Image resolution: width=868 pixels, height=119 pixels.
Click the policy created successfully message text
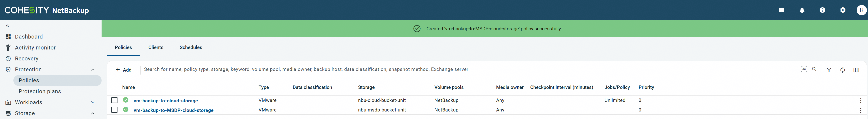[x=493, y=29]
